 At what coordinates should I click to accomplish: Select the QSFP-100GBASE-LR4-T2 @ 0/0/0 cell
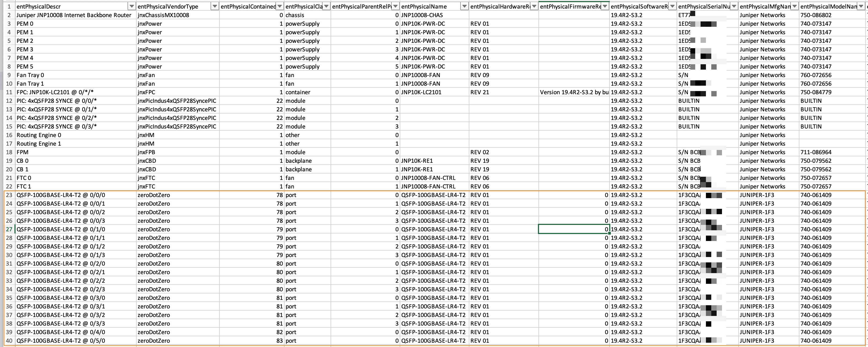point(76,195)
